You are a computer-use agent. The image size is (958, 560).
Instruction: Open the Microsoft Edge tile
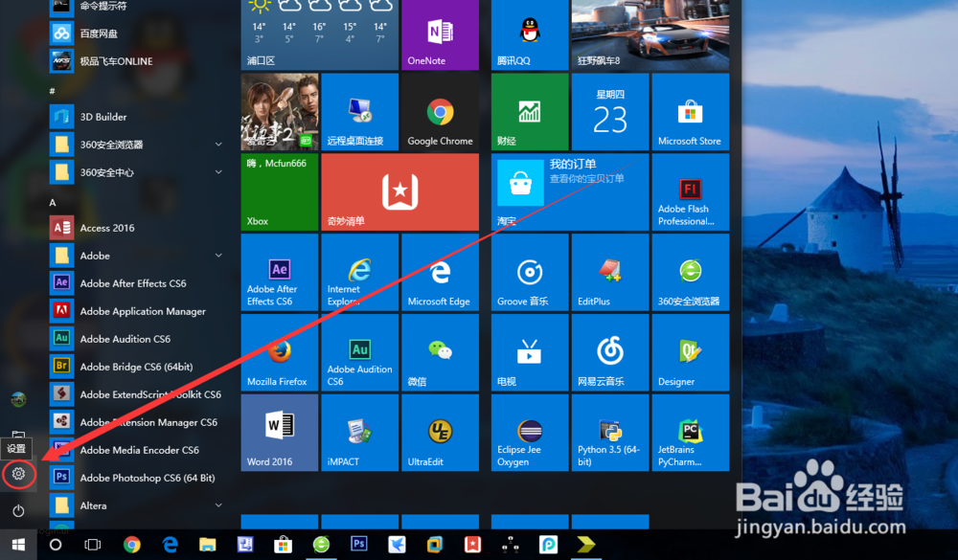[440, 272]
